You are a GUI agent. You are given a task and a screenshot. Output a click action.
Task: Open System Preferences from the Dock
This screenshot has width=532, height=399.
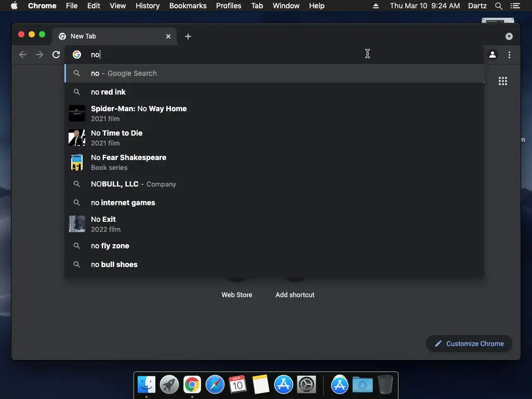click(x=307, y=385)
